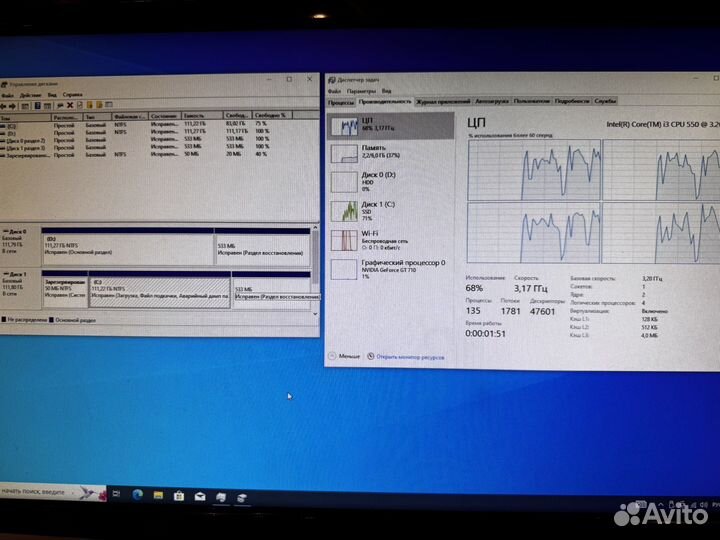Select the Диск 1 label in the disk map
This screenshot has width=720, height=540.
(20, 289)
